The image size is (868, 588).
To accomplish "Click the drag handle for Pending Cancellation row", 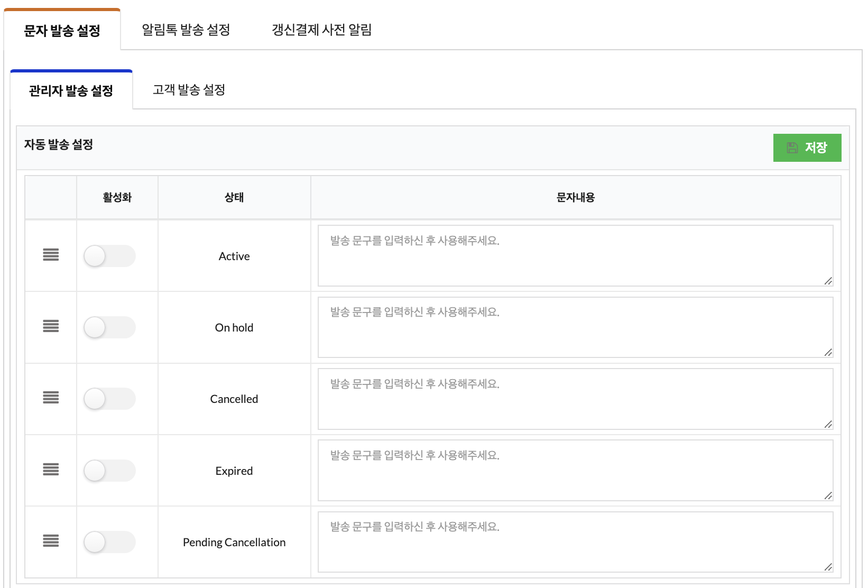I will pos(51,541).
